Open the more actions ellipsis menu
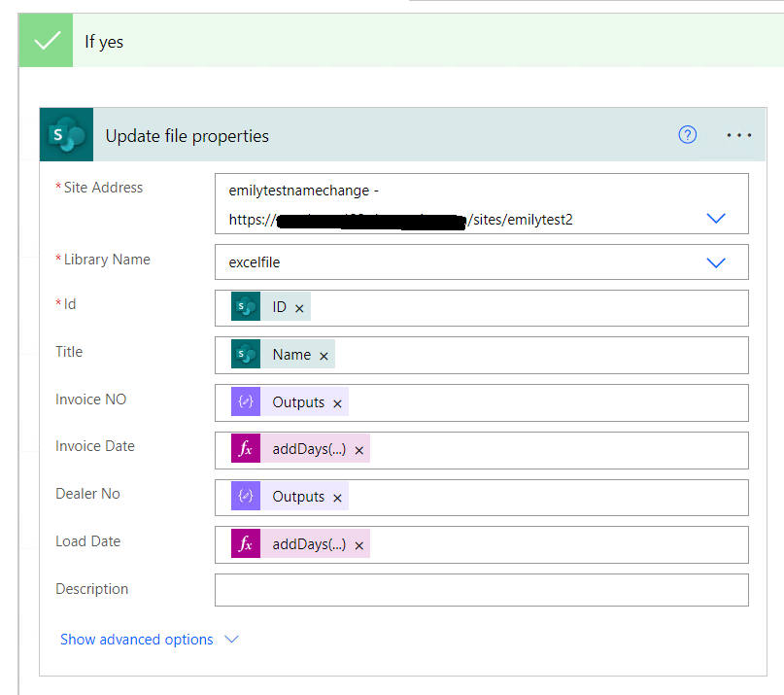The image size is (784, 695). coord(739,135)
